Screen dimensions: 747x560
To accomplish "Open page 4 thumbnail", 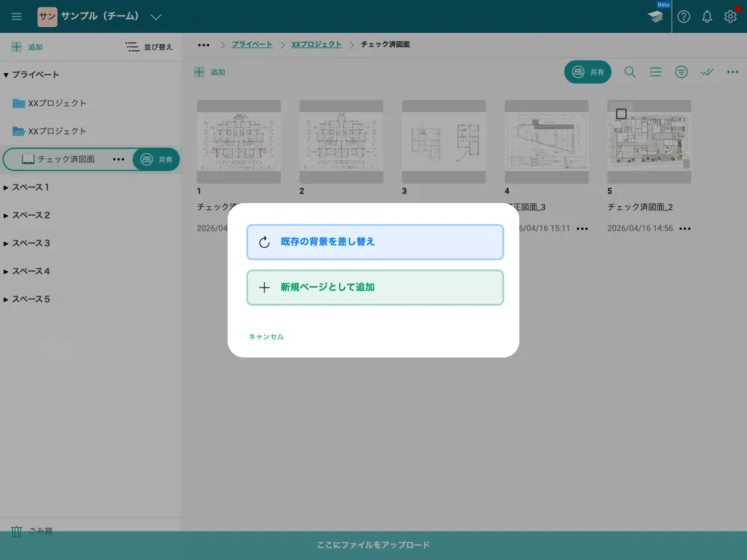I will point(547,141).
